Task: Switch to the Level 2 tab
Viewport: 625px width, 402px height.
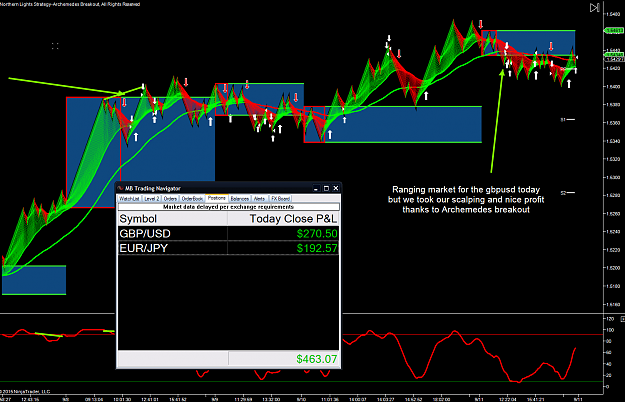Action: (x=152, y=199)
